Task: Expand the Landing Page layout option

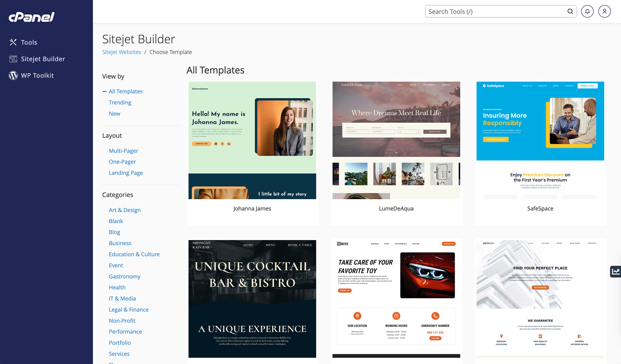Action: coord(125,173)
